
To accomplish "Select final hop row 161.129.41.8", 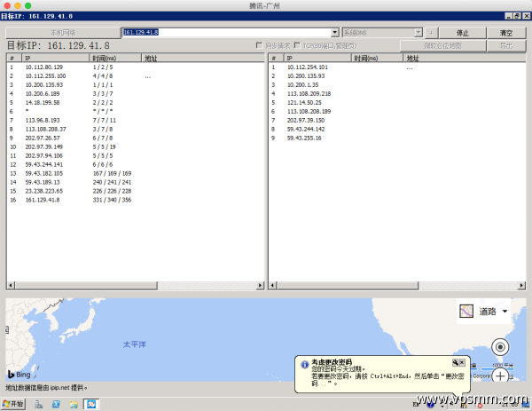I will point(135,200).
